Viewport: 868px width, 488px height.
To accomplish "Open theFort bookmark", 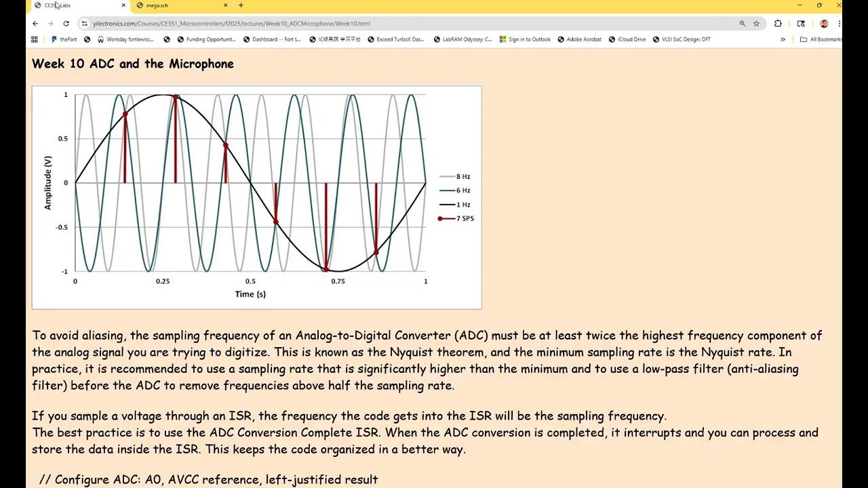I will click(64, 39).
